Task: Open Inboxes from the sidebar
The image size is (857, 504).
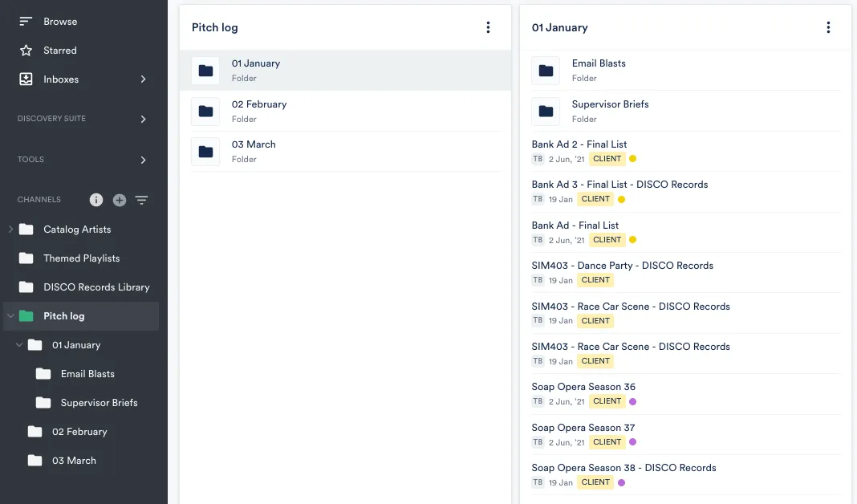Action: click(x=61, y=79)
